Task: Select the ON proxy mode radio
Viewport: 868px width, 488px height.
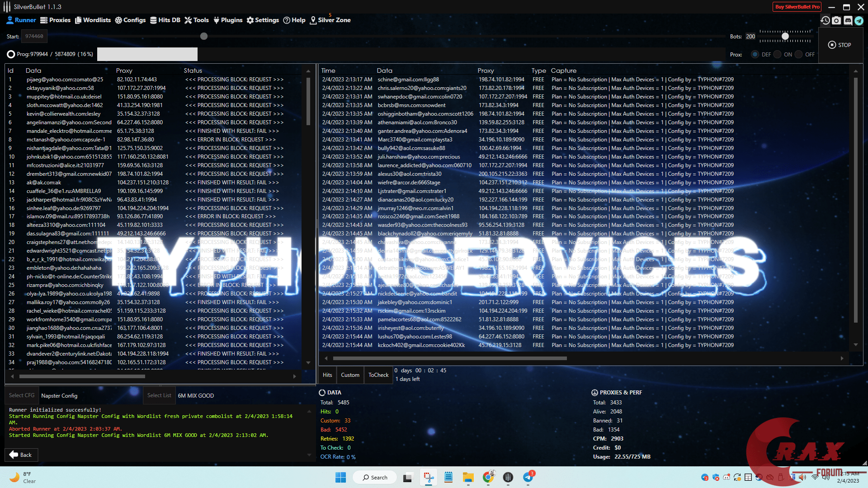Action: (777, 55)
